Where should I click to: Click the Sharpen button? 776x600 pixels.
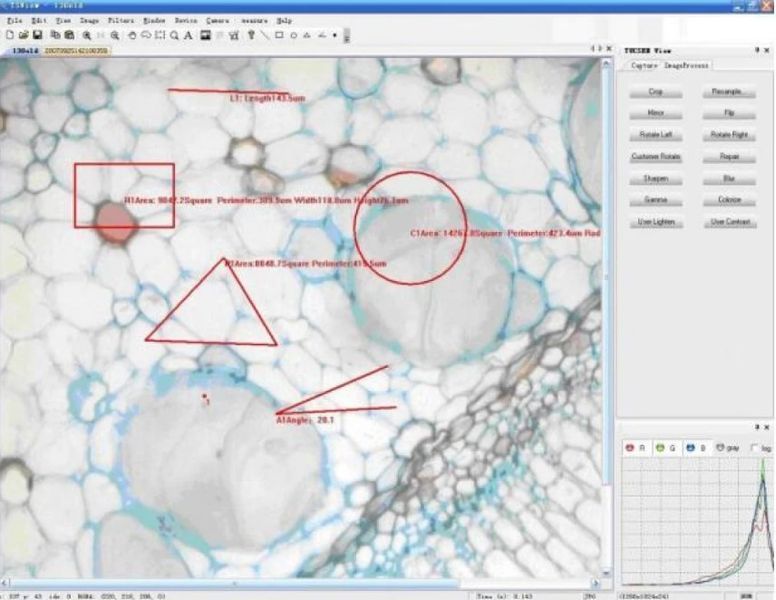click(656, 179)
